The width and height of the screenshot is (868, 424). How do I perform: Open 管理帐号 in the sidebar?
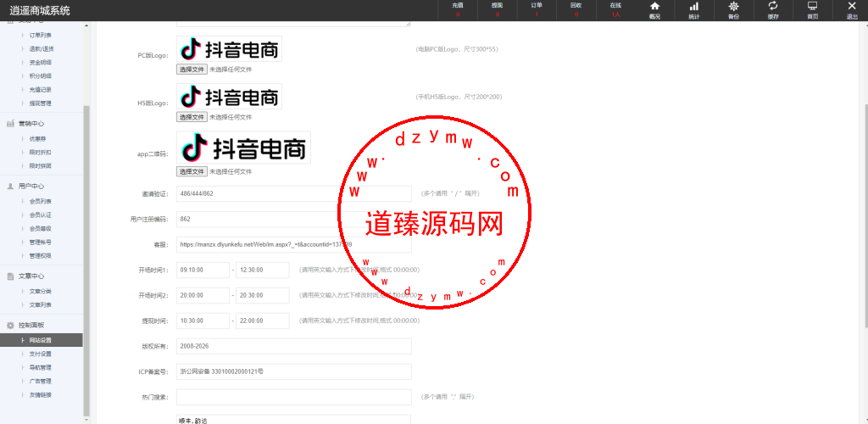point(41,243)
